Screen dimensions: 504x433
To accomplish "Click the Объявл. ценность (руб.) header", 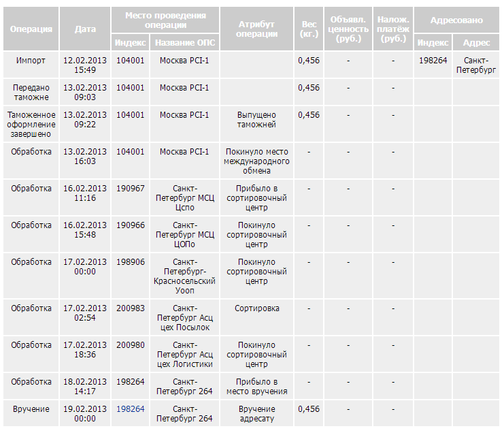I will click(348, 29).
